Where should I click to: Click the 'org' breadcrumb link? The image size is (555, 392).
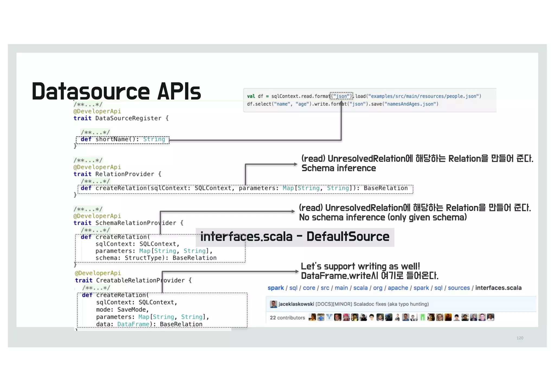[377, 288]
